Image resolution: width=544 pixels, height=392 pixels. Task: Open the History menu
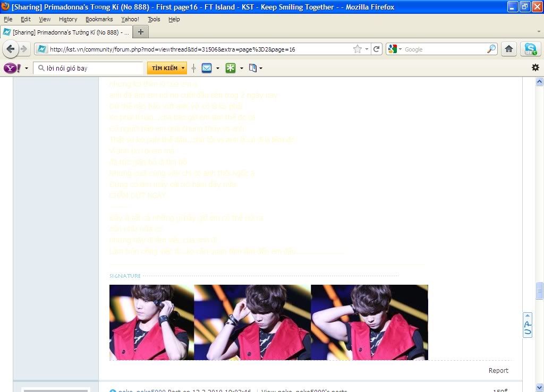click(x=68, y=19)
